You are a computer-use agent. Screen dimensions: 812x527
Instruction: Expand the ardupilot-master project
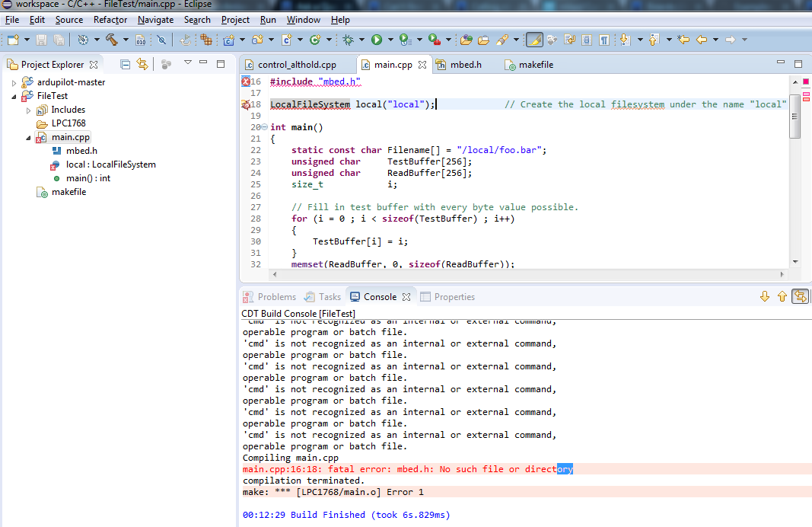point(14,82)
